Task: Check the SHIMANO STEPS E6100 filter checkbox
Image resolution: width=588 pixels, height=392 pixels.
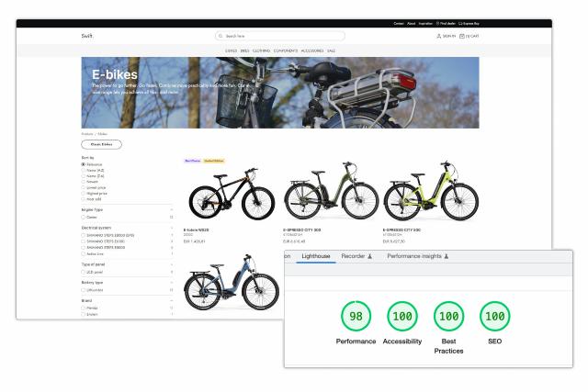Action: pyautogui.click(x=84, y=241)
